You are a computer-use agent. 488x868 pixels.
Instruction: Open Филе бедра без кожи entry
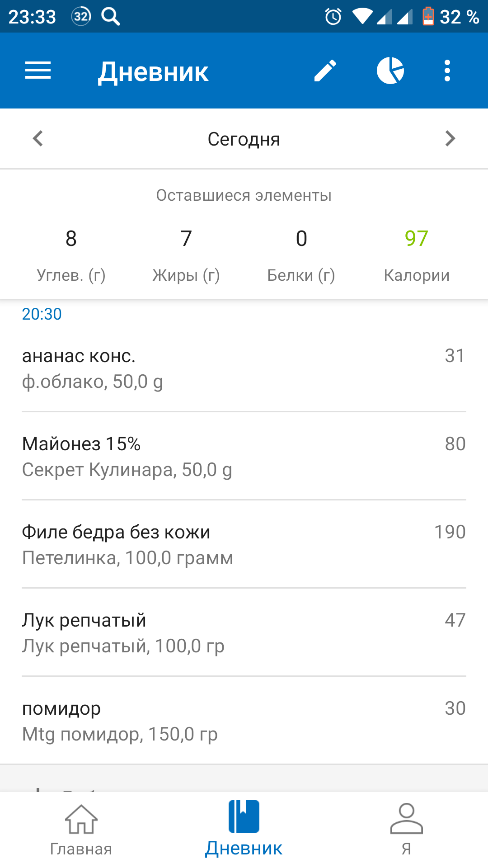coord(244,545)
